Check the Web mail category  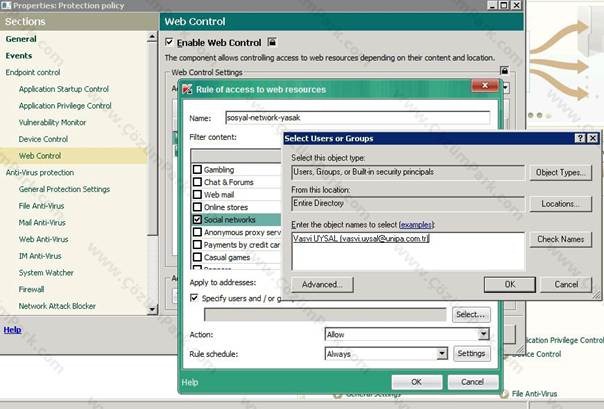197,194
